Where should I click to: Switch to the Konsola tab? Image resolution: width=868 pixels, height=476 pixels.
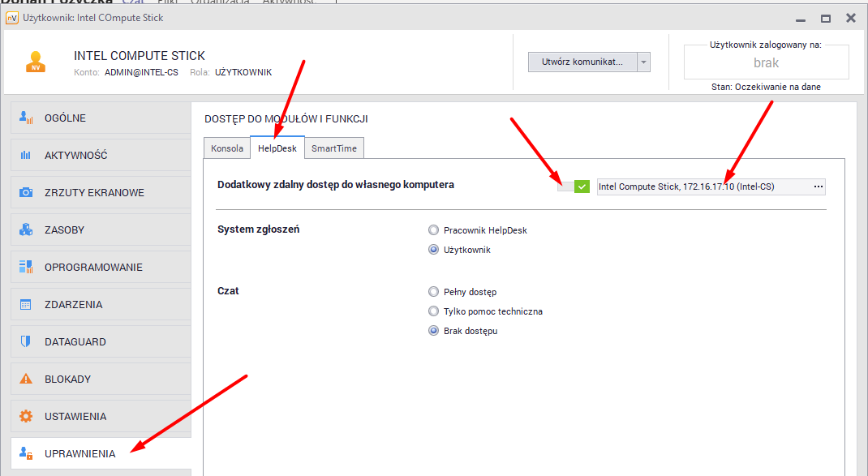[x=226, y=148]
